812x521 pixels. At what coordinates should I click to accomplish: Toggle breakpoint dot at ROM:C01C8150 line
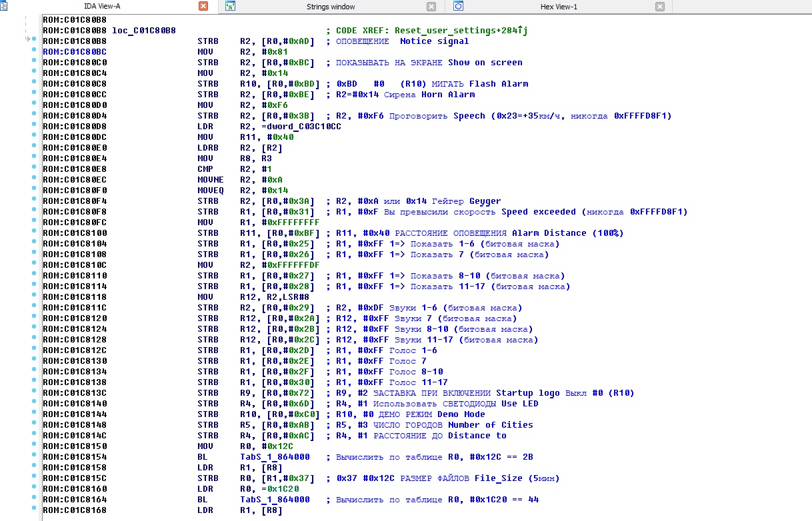click(x=33, y=446)
